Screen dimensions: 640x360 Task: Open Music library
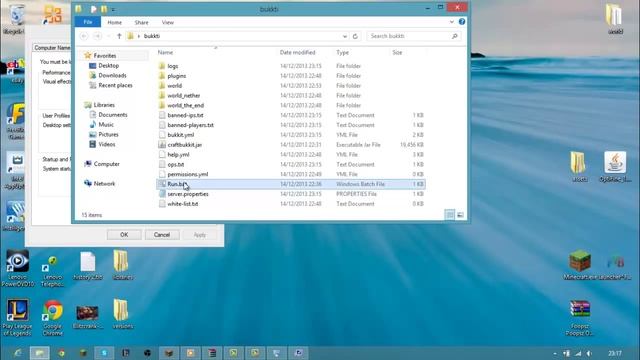(106, 124)
